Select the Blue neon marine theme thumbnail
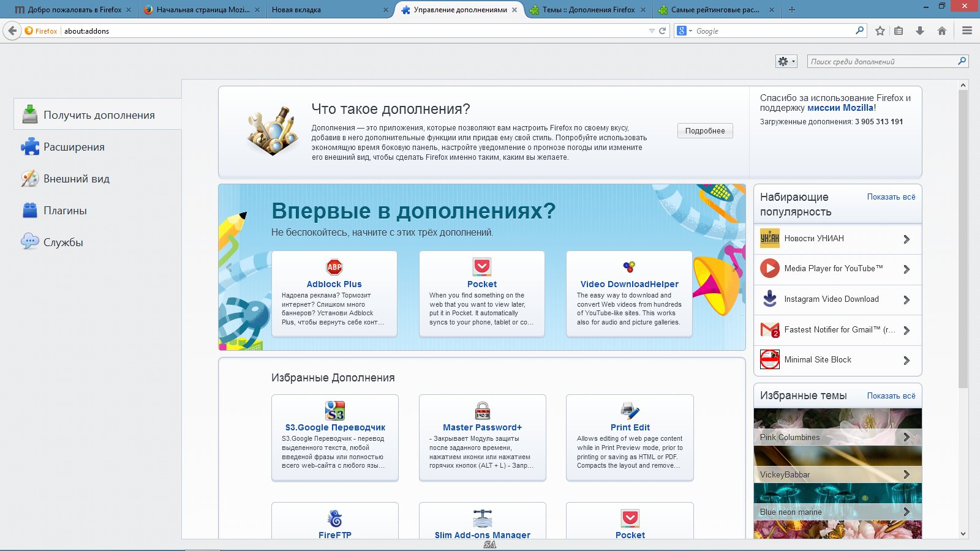 (837, 501)
